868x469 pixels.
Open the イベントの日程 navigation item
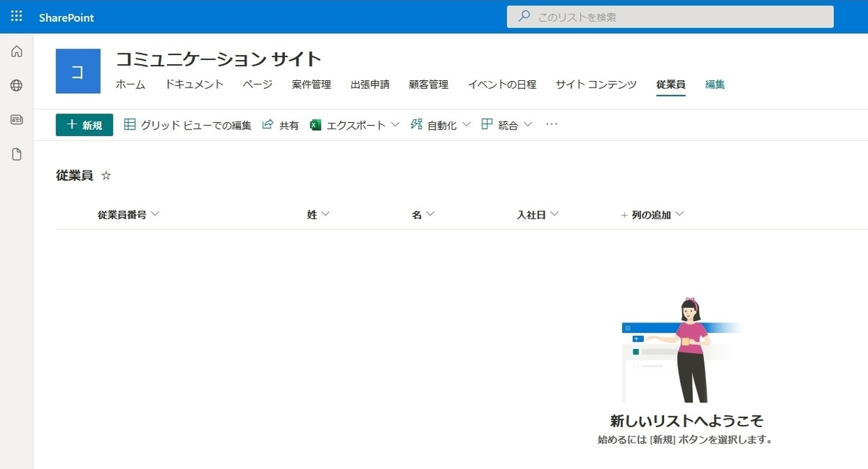tap(502, 85)
